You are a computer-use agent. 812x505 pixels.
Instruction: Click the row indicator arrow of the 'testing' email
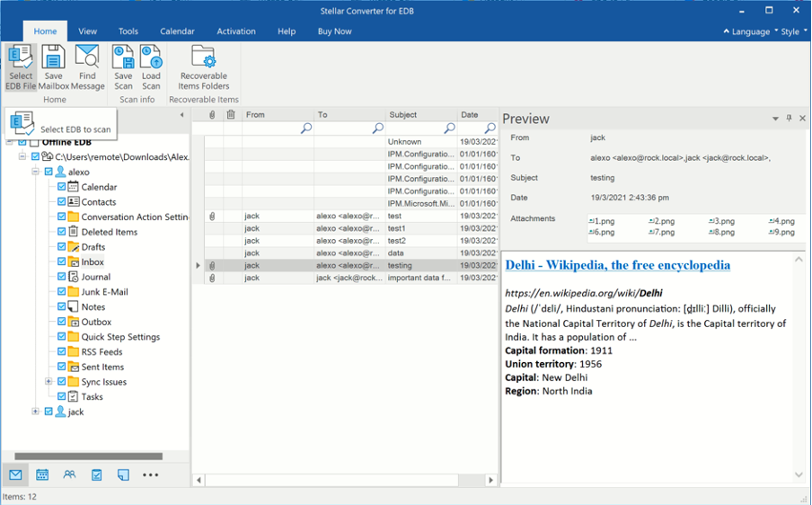tap(198, 266)
